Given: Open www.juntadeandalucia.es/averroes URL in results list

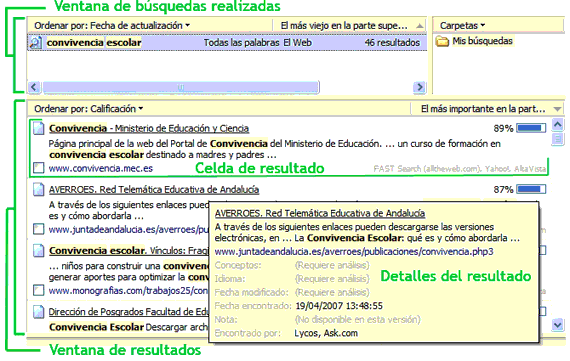Looking at the screenshot, I should [129, 229].
